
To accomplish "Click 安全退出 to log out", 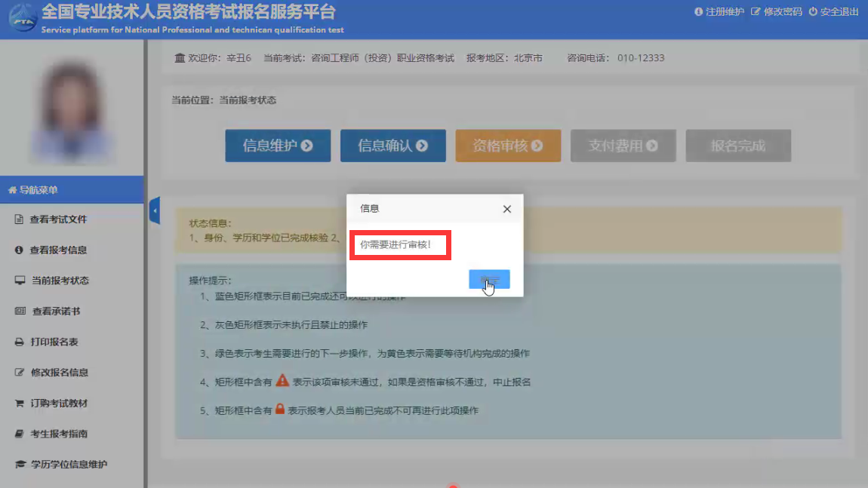I will coord(833,12).
